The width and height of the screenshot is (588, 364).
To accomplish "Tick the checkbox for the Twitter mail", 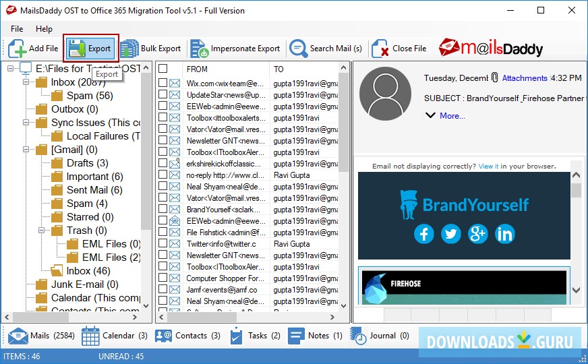I will (x=163, y=243).
